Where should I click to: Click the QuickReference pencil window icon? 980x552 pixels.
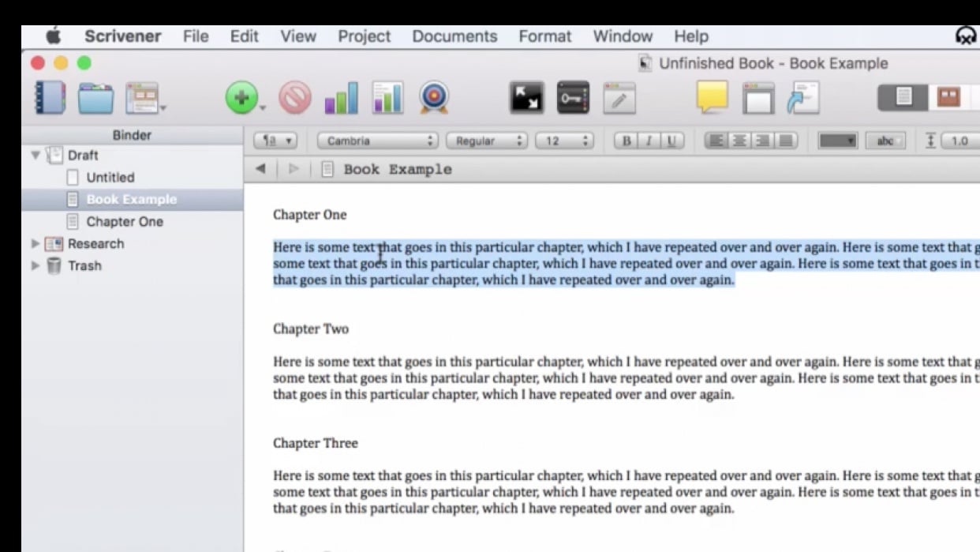pos(619,99)
